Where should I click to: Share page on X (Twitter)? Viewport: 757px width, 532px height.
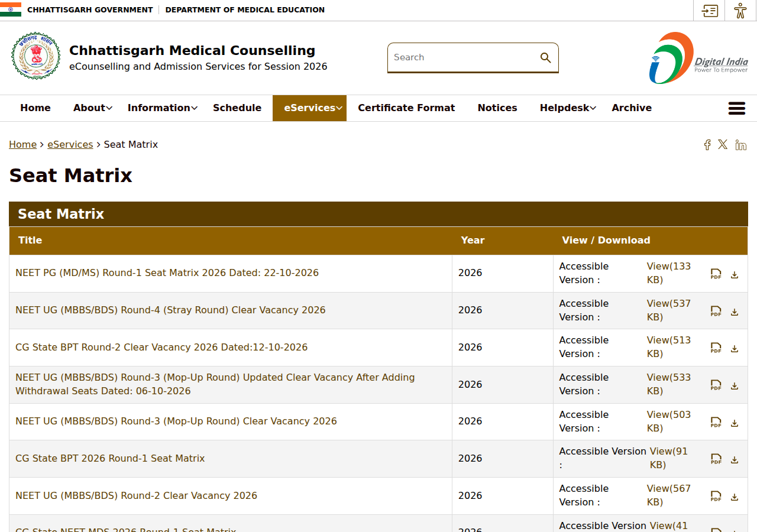(x=723, y=144)
